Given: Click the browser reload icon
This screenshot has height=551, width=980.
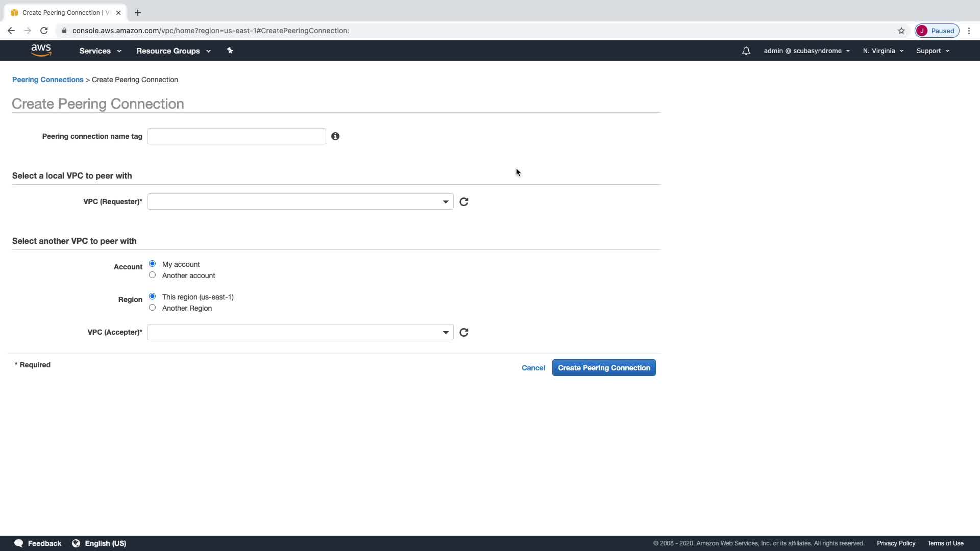Looking at the screenshot, I should [44, 31].
